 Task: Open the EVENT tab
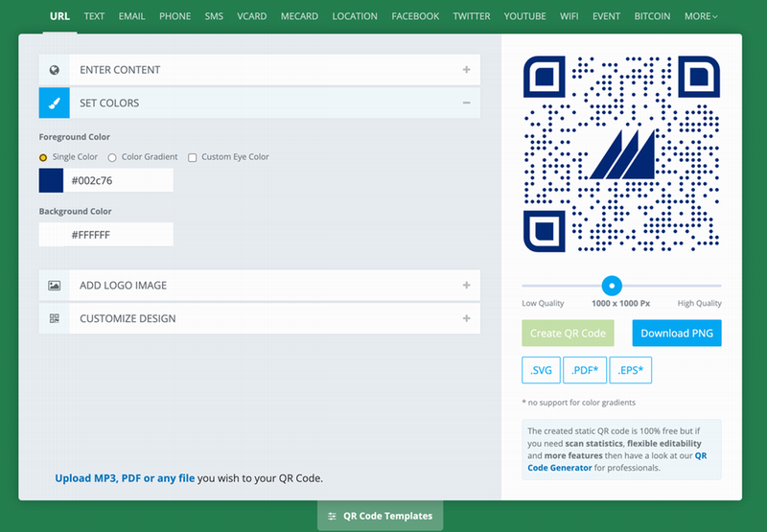click(x=606, y=16)
